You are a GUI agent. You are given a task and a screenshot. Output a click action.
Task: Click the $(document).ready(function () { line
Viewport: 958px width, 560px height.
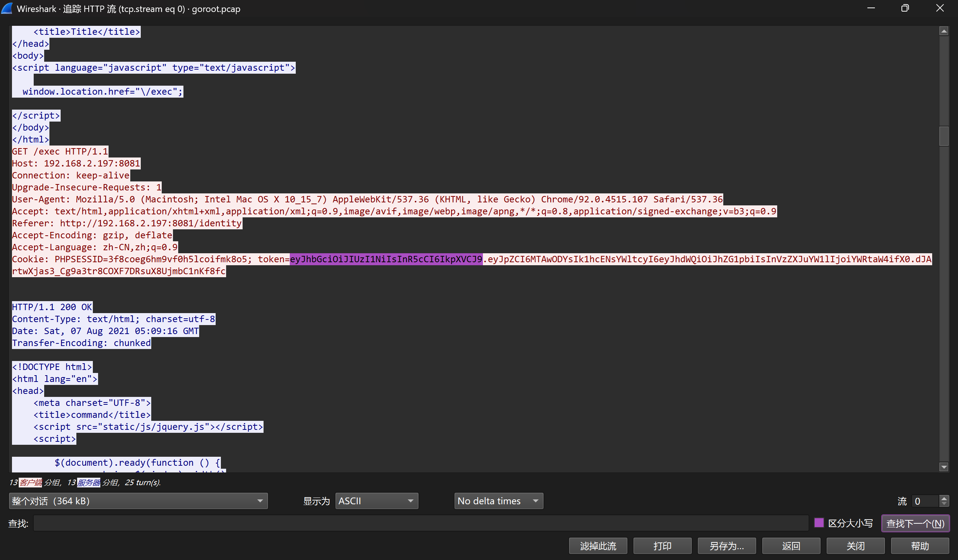tap(137, 463)
